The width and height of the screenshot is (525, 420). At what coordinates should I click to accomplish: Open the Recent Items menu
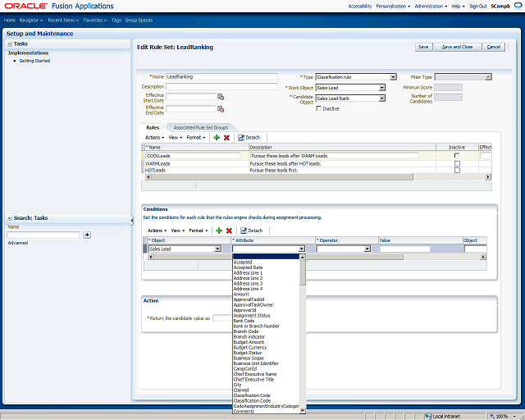(x=63, y=20)
